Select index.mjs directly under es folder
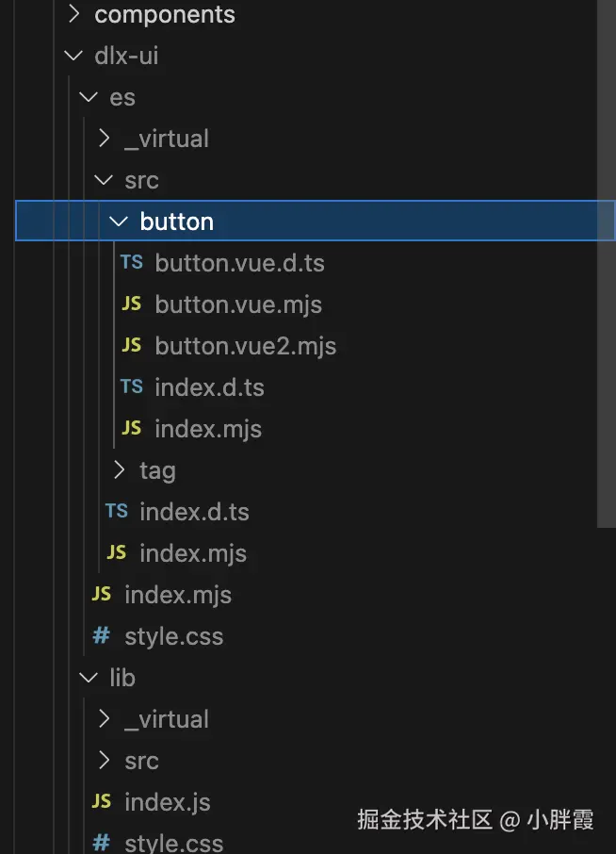The width and height of the screenshot is (616, 854). tap(177, 595)
